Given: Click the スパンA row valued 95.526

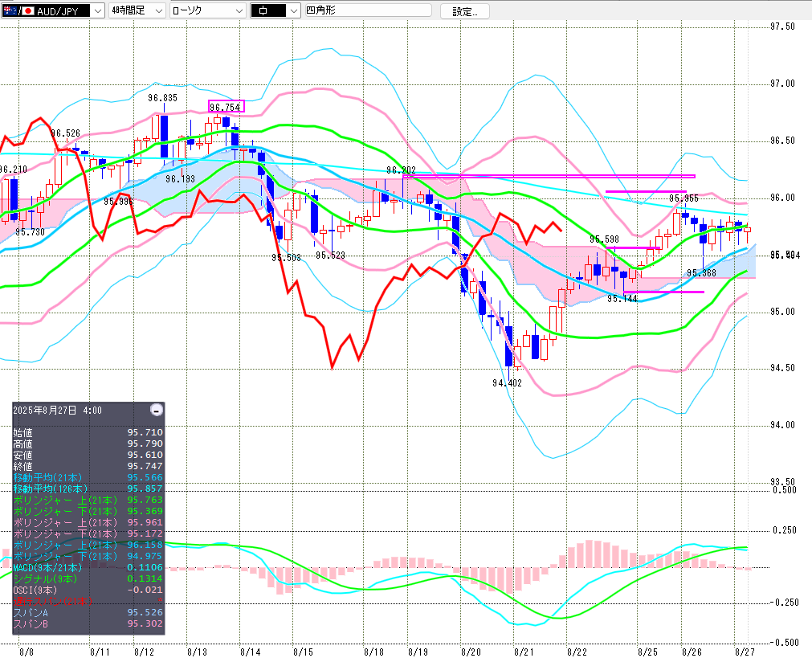Looking at the screenshot, I should pyautogui.click(x=88, y=612).
